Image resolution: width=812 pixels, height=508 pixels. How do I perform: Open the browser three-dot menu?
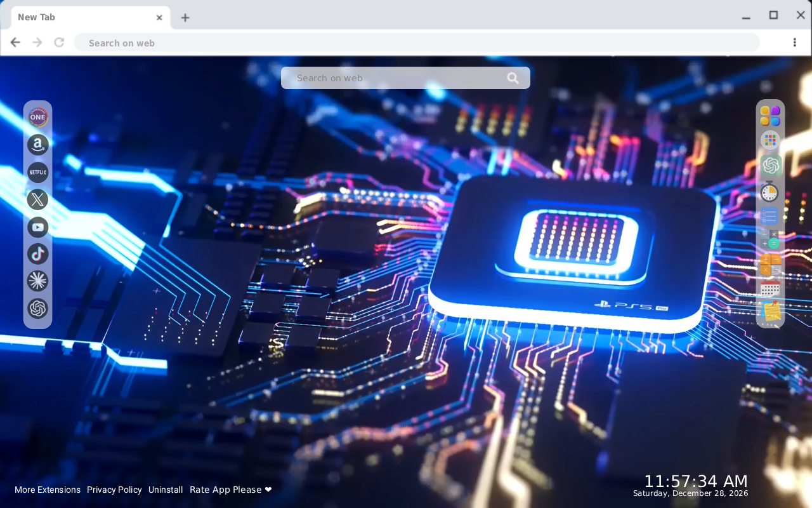(x=794, y=43)
